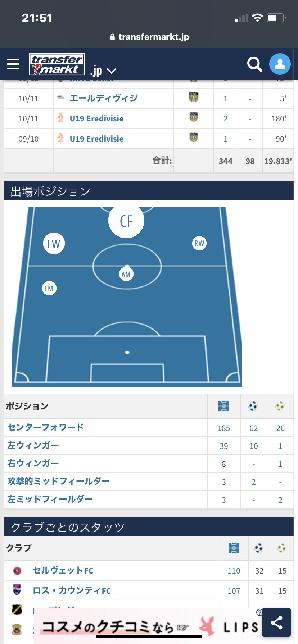Open the hamburger menu
The image size is (298, 644).
pos(13,64)
